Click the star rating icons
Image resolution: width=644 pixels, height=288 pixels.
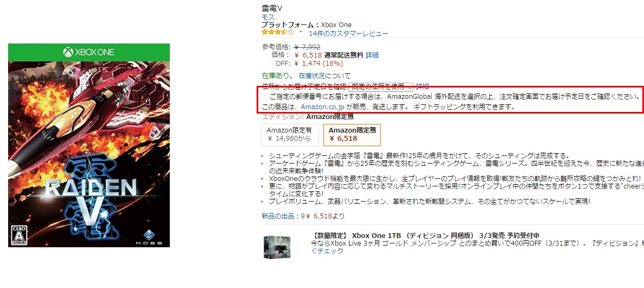[x=278, y=32]
